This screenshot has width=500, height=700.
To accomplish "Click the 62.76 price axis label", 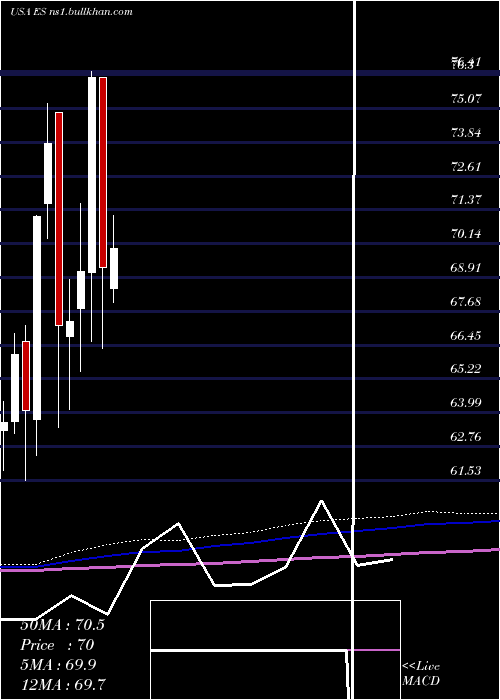I will tap(467, 437).
